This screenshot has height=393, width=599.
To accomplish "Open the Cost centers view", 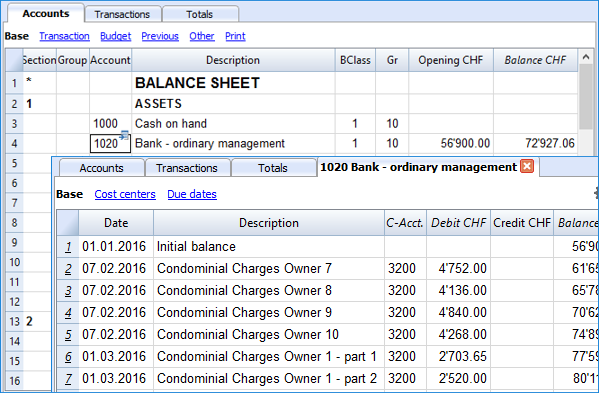I will [125, 194].
